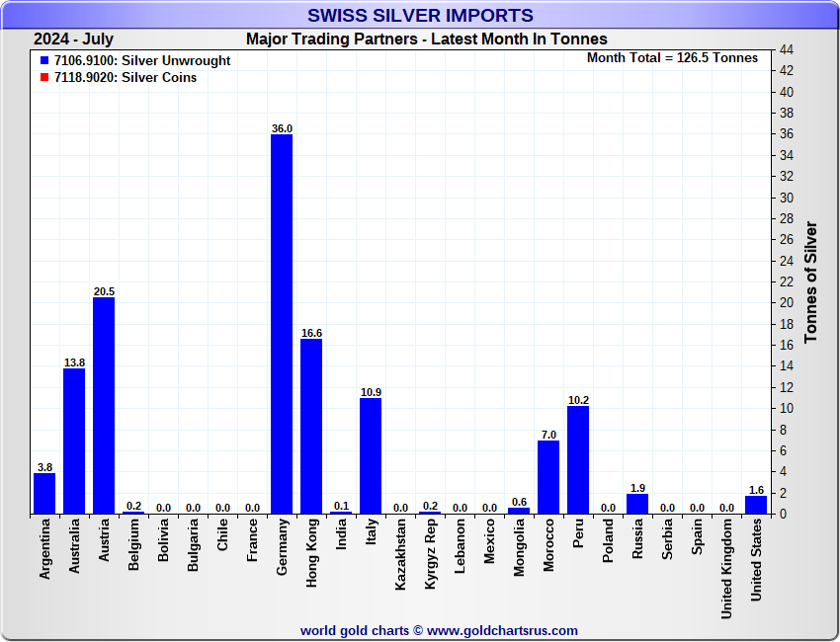This screenshot has width=840, height=642.
Task: Click the 'Month Total = 126.5 Tonnes' text
Action: (x=672, y=58)
